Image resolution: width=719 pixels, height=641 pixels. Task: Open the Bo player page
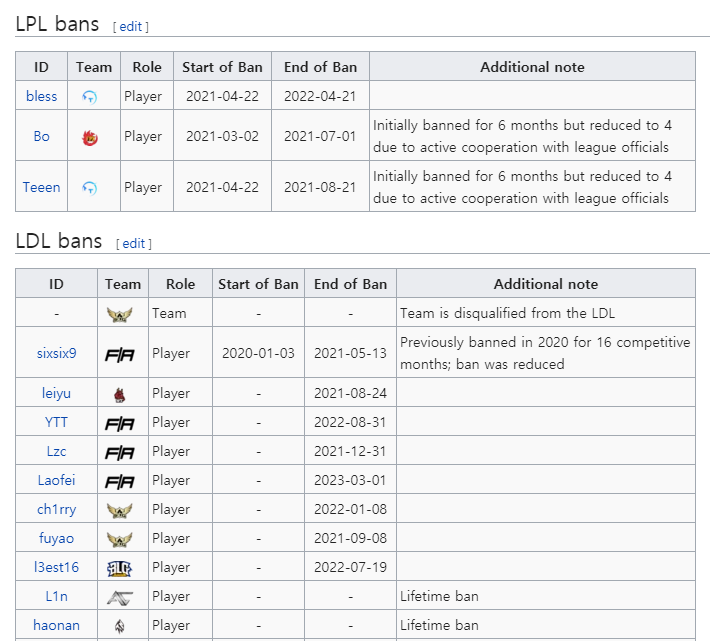pyautogui.click(x=42, y=136)
